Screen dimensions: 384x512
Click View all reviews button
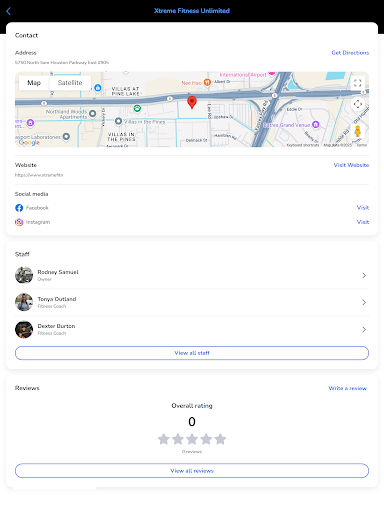(192, 471)
